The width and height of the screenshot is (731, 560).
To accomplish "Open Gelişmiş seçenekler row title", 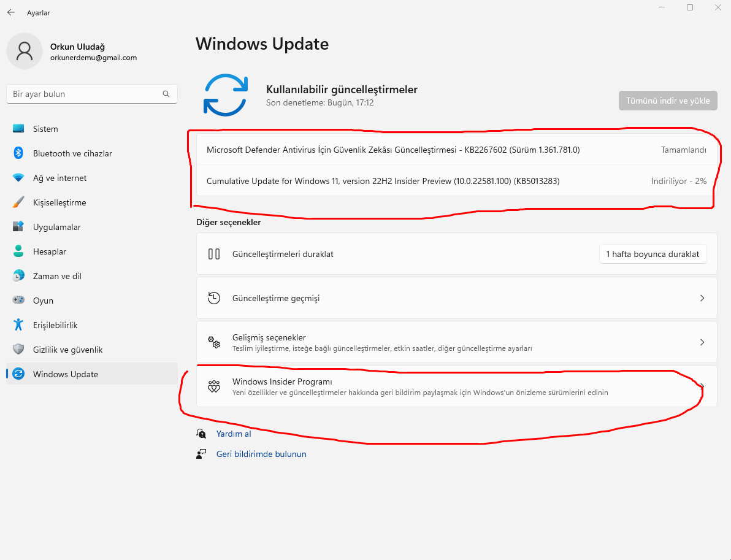I will tap(269, 337).
